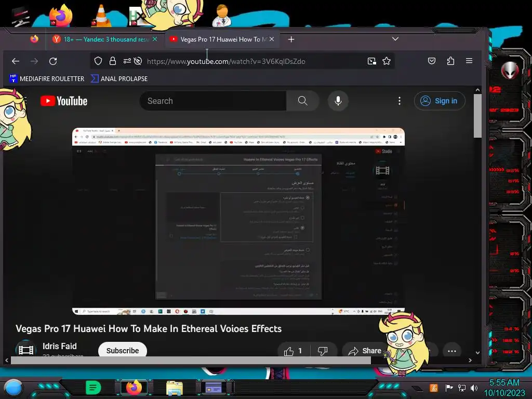Open Firefox desktop shortcut icon

click(x=60, y=15)
